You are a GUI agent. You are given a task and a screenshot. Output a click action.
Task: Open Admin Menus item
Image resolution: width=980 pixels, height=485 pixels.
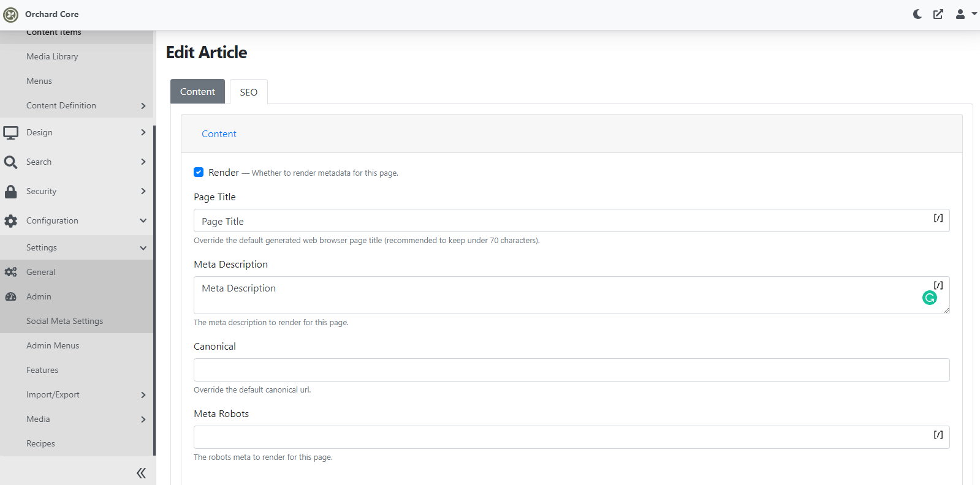click(x=53, y=345)
